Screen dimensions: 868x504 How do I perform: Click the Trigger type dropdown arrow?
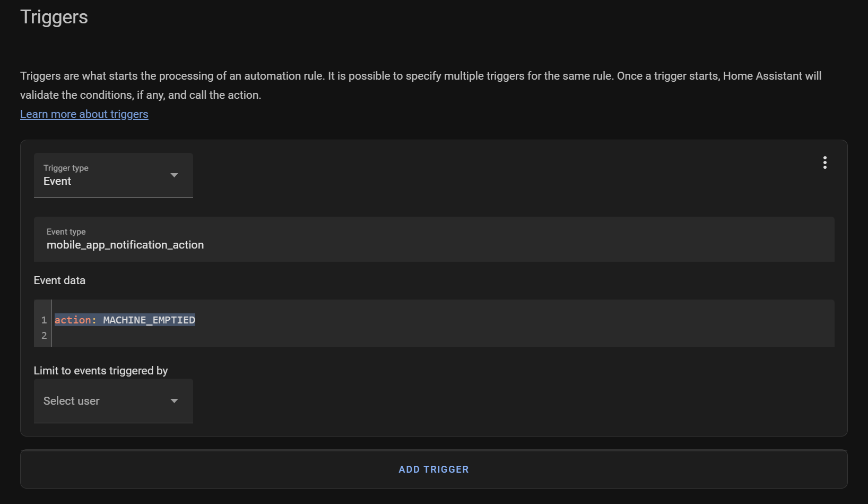click(174, 175)
